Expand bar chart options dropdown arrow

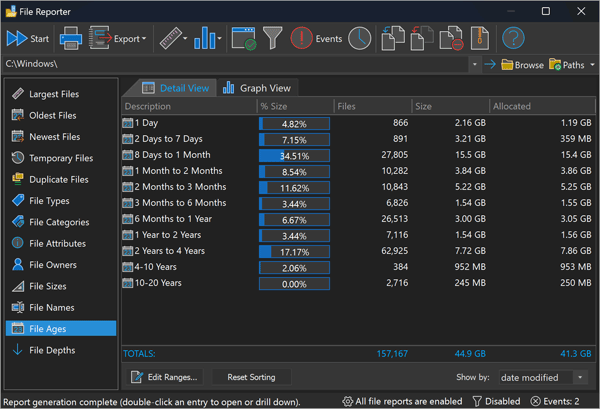tap(220, 38)
